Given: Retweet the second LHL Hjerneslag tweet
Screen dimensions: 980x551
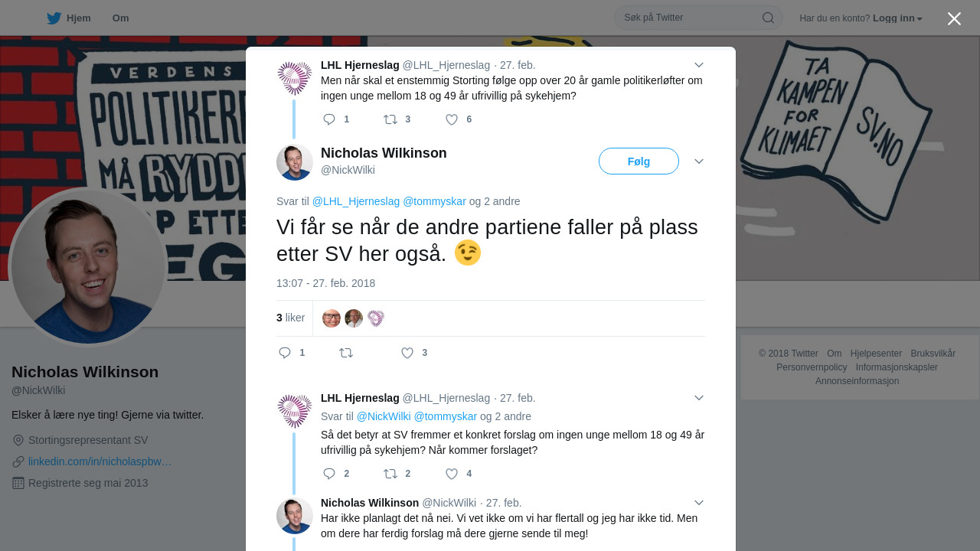Looking at the screenshot, I should 390,474.
